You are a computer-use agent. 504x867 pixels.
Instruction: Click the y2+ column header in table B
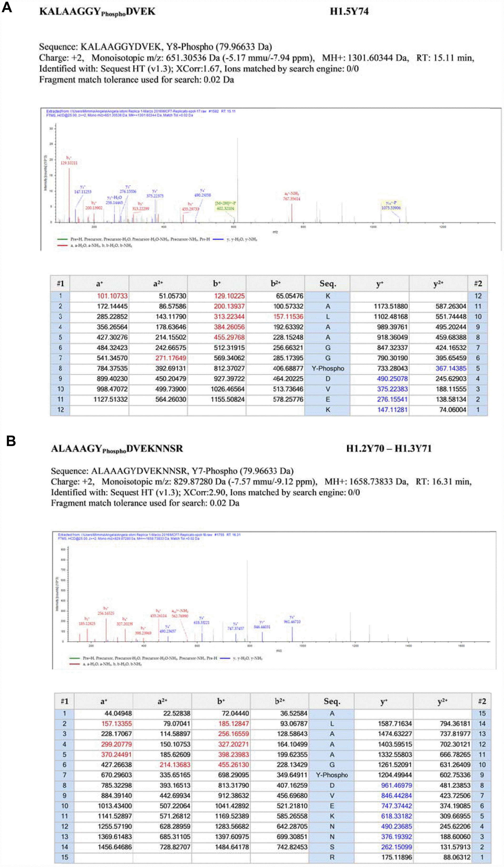(x=443, y=702)
